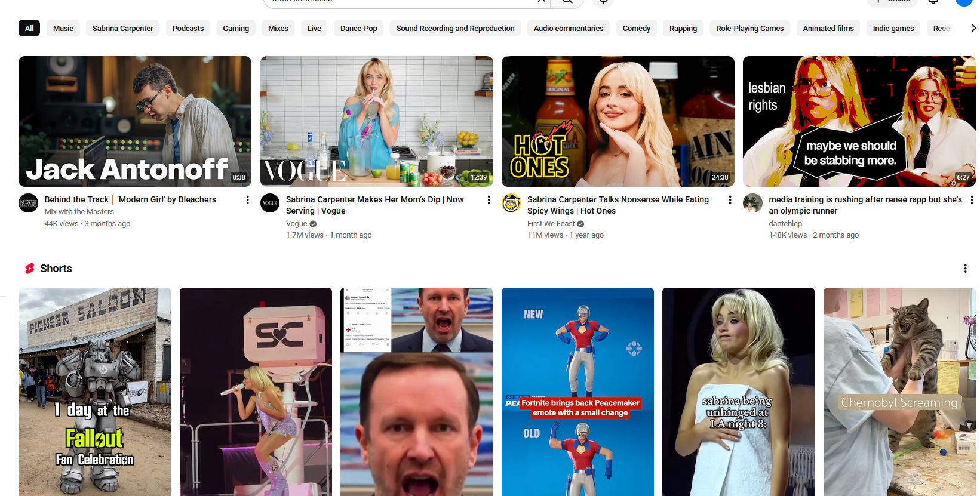Click the 6:27 duration badge
Viewport: 980px width, 496px height.
pyautogui.click(x=963, y=177)
